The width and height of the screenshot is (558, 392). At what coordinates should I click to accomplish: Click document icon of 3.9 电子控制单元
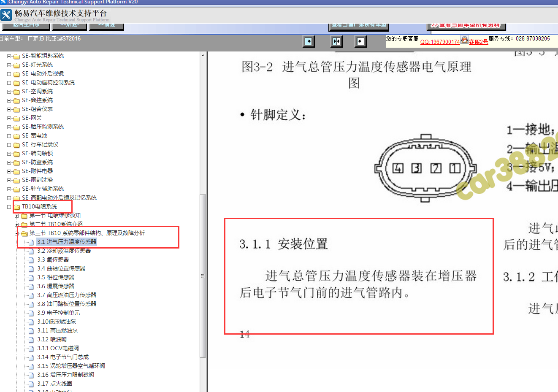(31, 313)
